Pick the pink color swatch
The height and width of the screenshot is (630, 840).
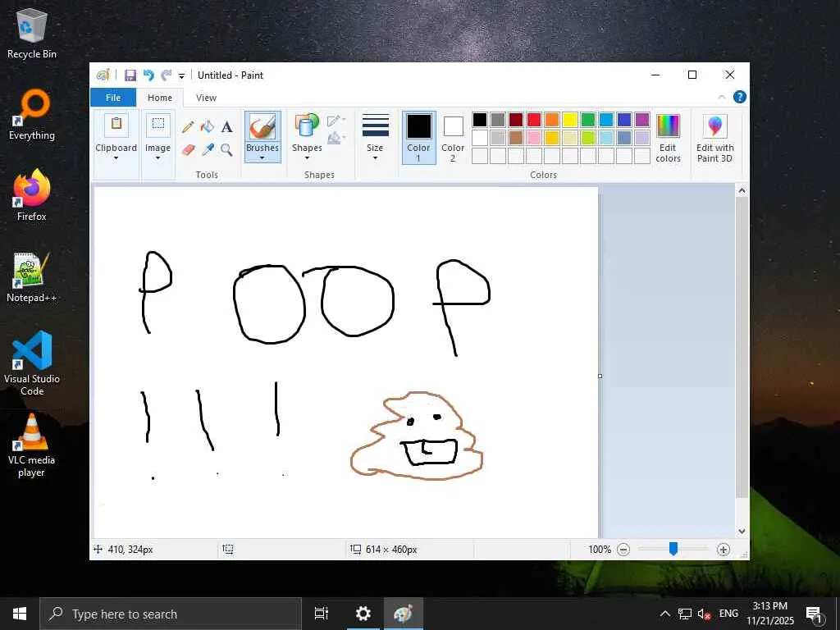(x=534, y=138)
